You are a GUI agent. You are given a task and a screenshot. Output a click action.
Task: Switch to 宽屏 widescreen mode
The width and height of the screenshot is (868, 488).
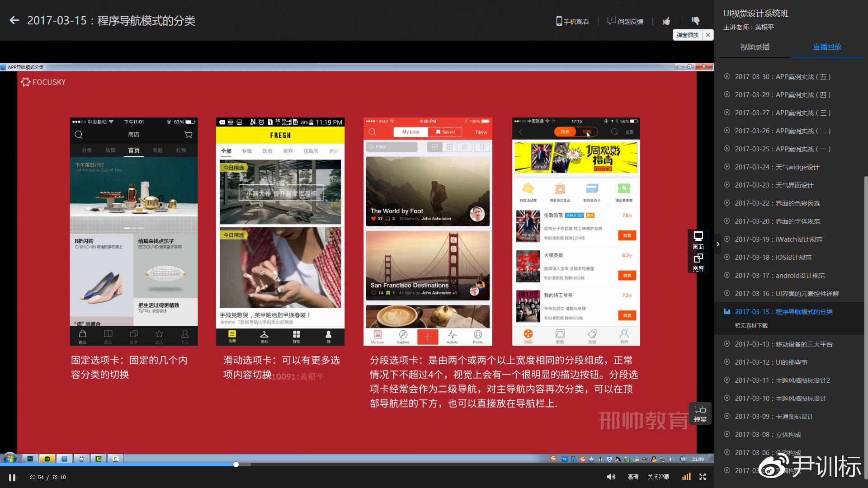pyautogui.click(x=698, y=263)
